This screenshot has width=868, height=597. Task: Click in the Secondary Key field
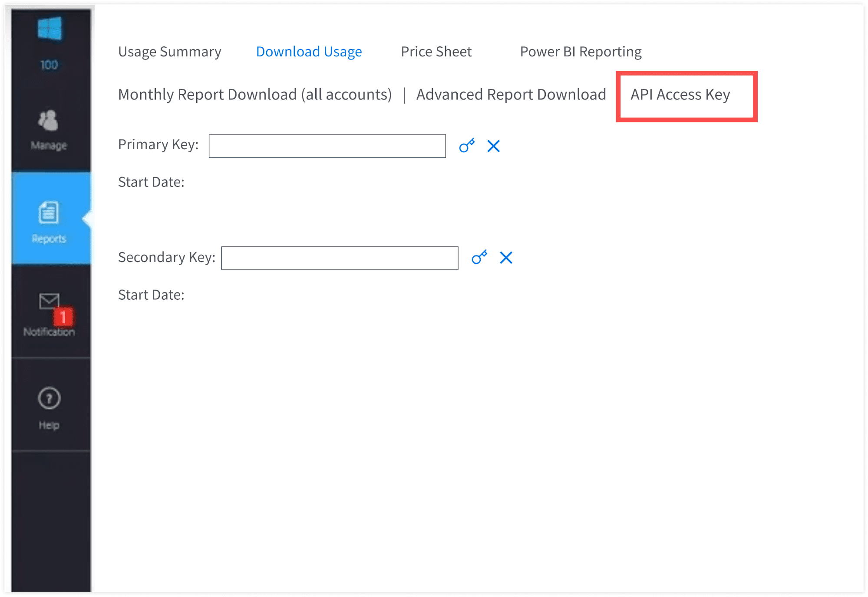click(340, 258)
